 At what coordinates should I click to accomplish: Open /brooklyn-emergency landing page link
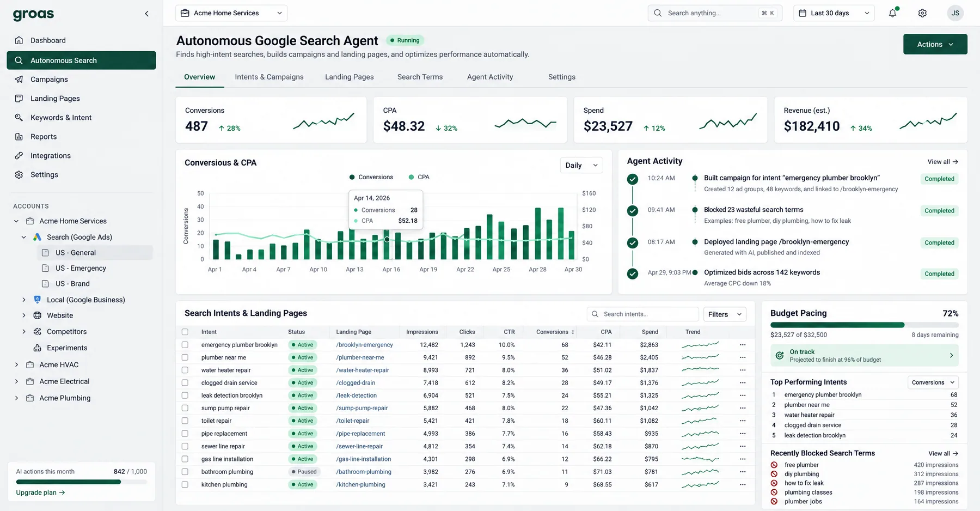tap(364, 345)
